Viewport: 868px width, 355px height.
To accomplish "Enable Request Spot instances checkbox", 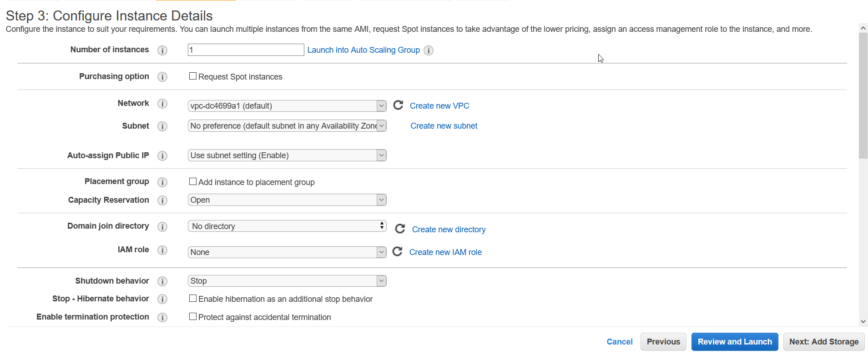I will (x=193, y=76).
